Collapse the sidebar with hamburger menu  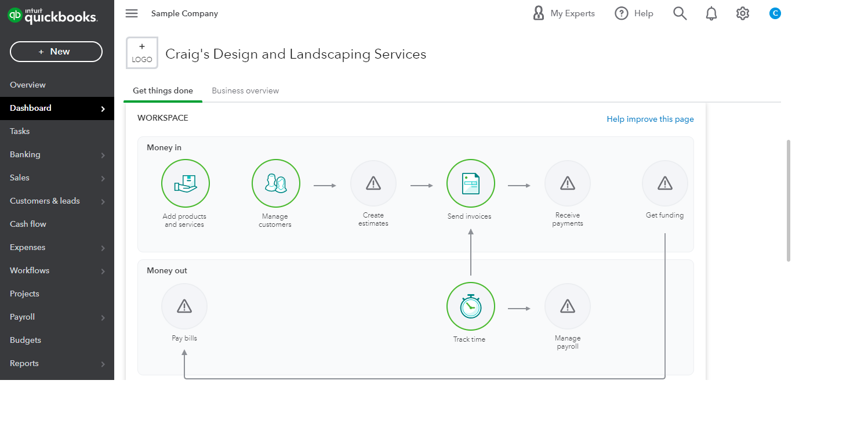point(132,13)
